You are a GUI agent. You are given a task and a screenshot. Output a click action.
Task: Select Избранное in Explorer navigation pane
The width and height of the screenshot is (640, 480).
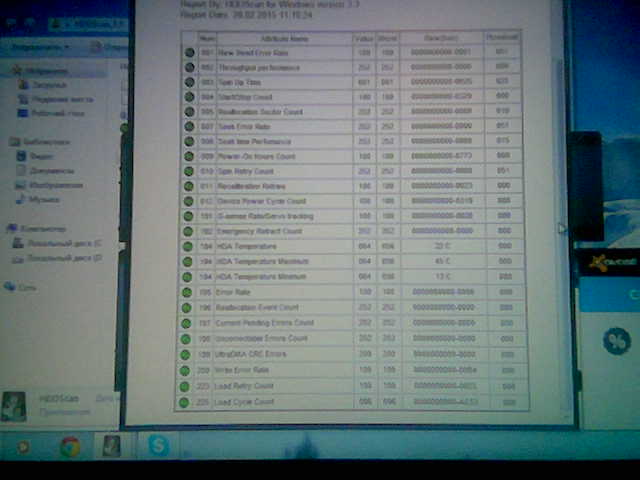click(40, 71)
